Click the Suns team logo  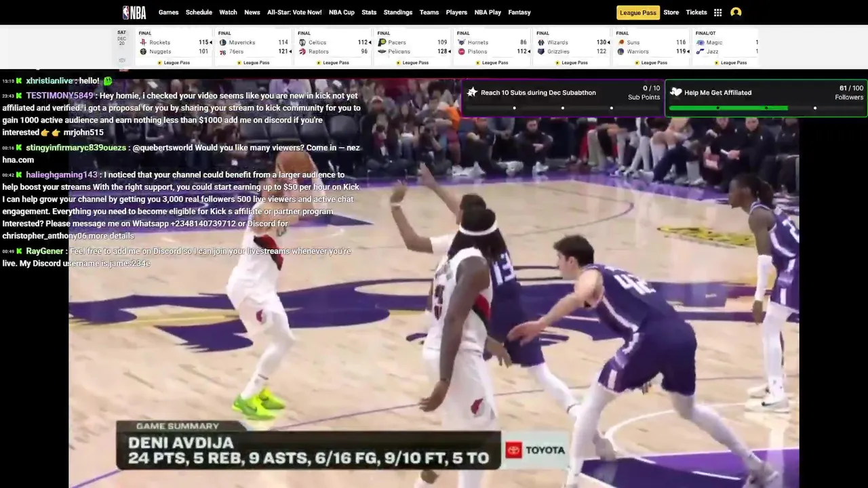(x=620, y=42)
